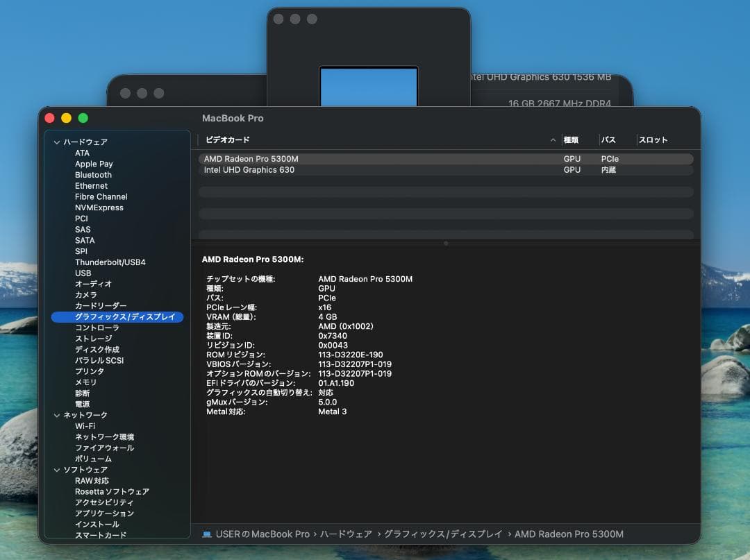Screen dimensions: 750x560
Task: Click USERのMacBook Pro in path bar
Action: [x=262, y=534]
